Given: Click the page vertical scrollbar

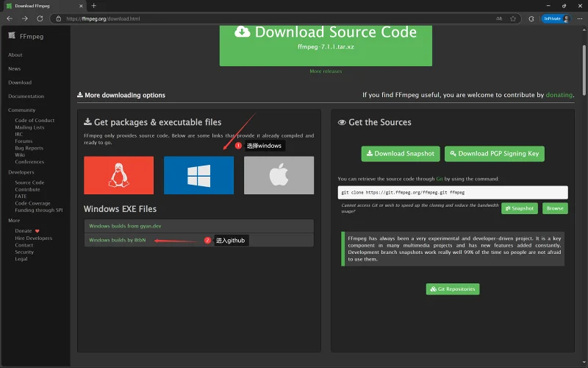Looking at the screenshot, I should 584,70.
